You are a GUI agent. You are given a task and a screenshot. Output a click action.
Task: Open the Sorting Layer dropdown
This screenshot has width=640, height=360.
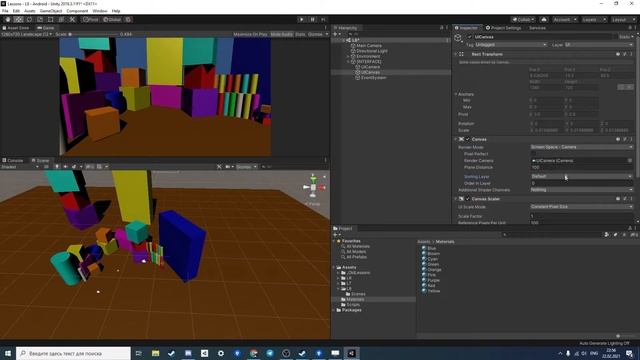tap(582, 176)
